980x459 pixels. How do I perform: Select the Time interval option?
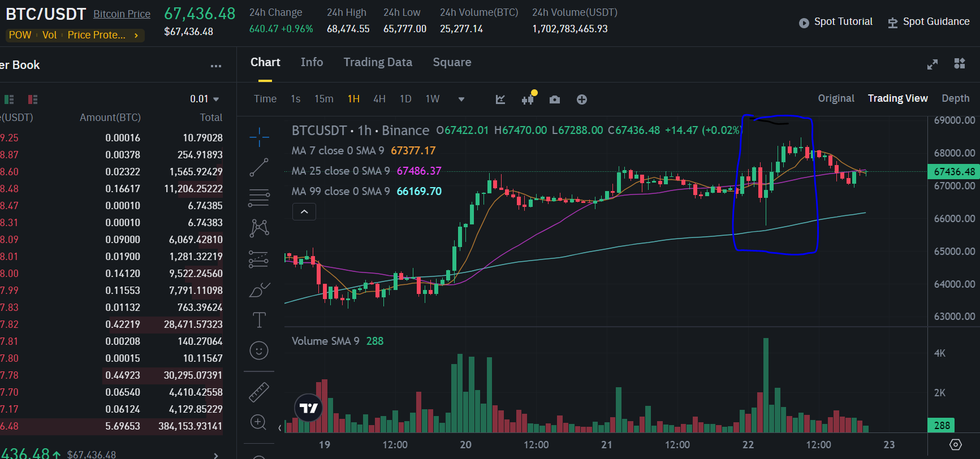(265, 99)
